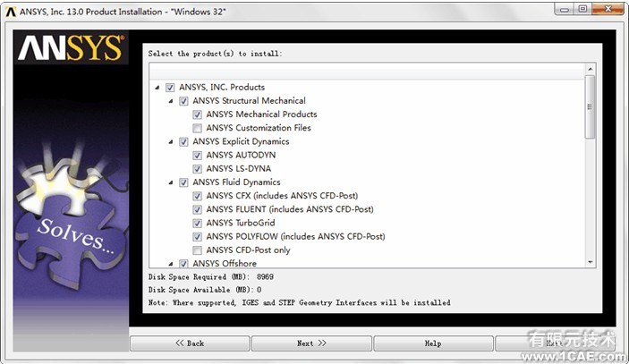The image size is (629, 364).
Task: Enable ANSYS Customization Files checkbox
Action: [x=198, y=128]
